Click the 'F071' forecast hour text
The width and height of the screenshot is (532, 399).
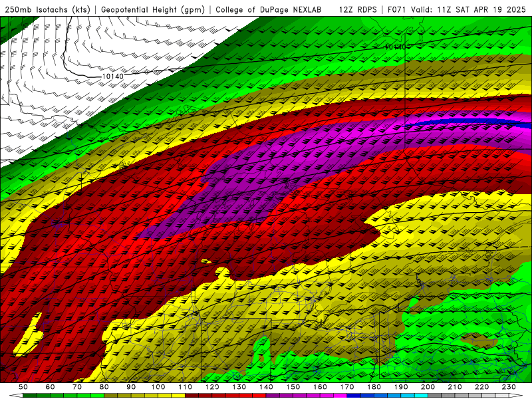click(398, 9)
